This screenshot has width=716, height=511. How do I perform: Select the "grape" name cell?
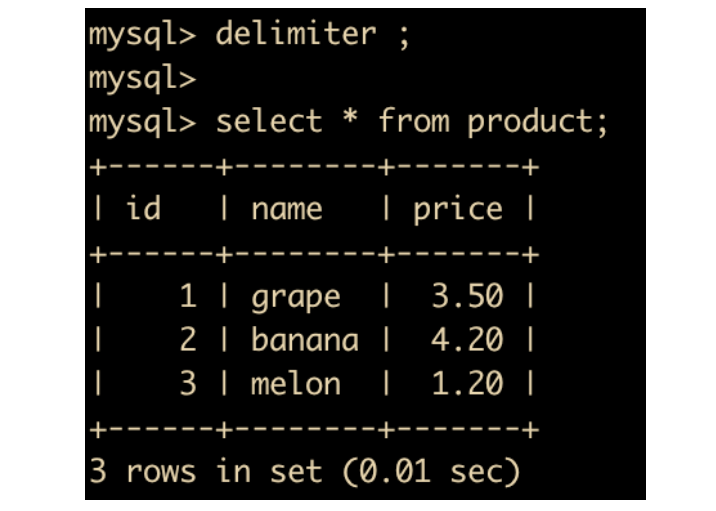[295, 297]
